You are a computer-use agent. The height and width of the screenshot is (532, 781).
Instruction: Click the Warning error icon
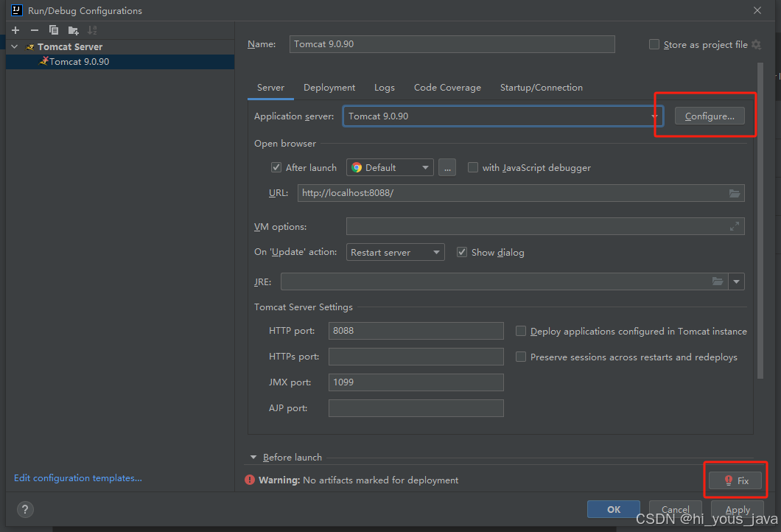(250, 480)
